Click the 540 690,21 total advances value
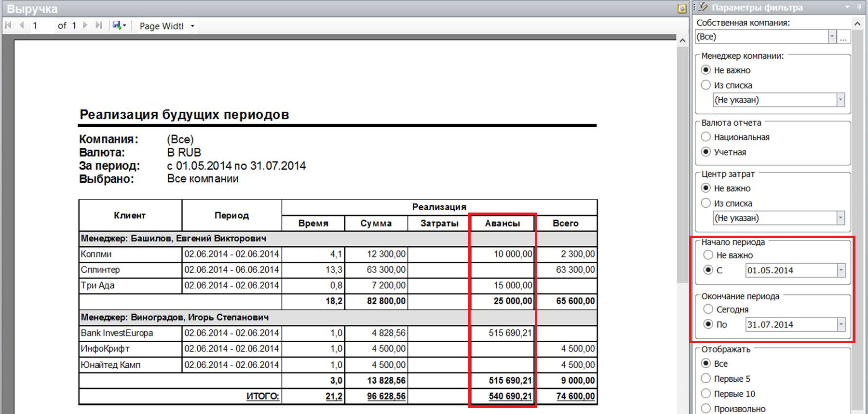The width and height of the screenshot is (868, 414). 510,396
